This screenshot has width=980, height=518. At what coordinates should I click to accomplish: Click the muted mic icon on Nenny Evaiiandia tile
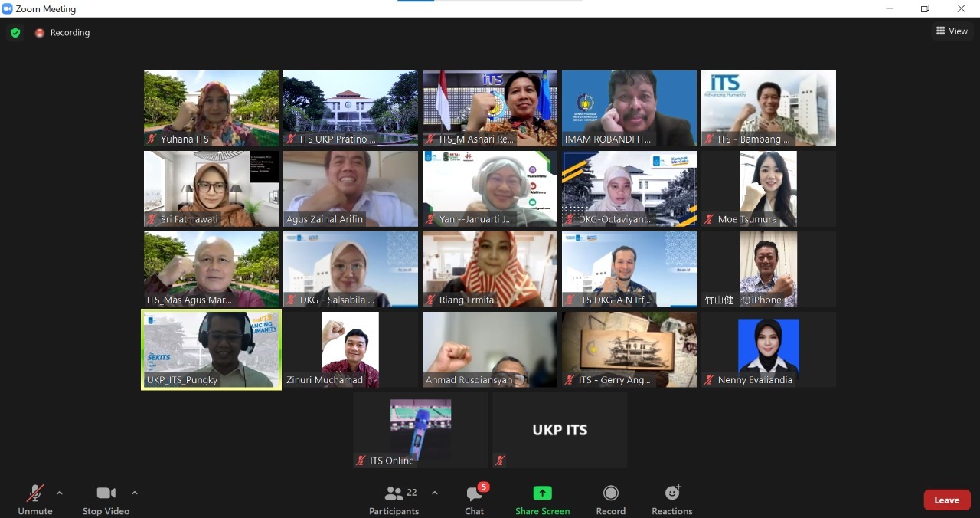coord(708,379)
